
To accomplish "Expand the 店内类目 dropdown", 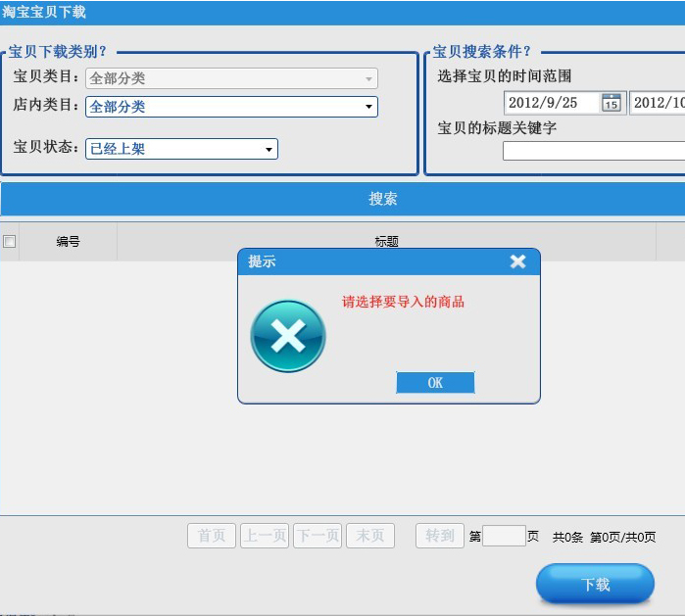I will pos(231,107).
